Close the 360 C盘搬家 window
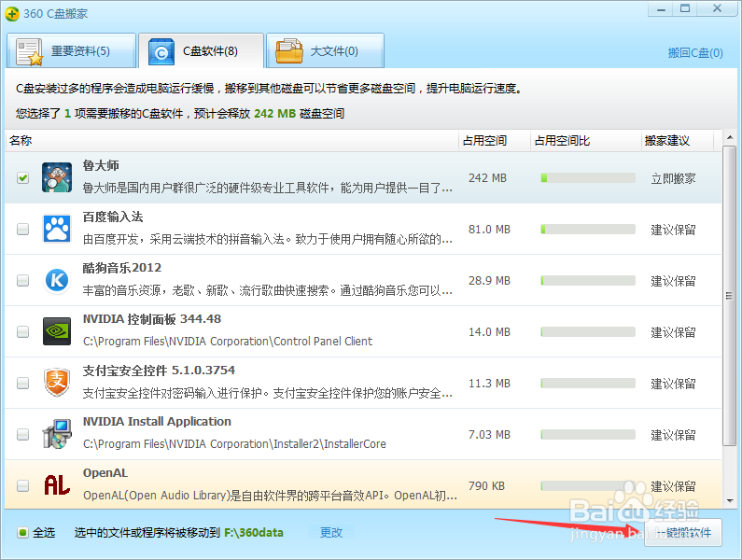This screenshot has width=742, height=560. [x=717, y=8]
